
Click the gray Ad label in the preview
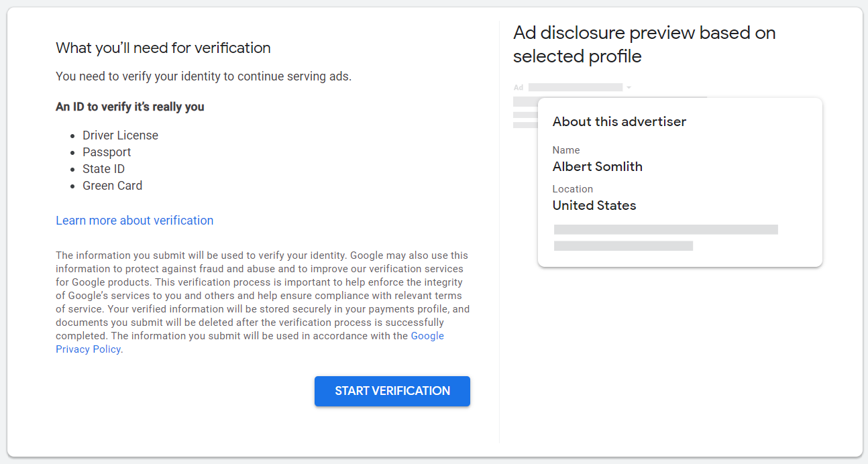pos(518,88)
